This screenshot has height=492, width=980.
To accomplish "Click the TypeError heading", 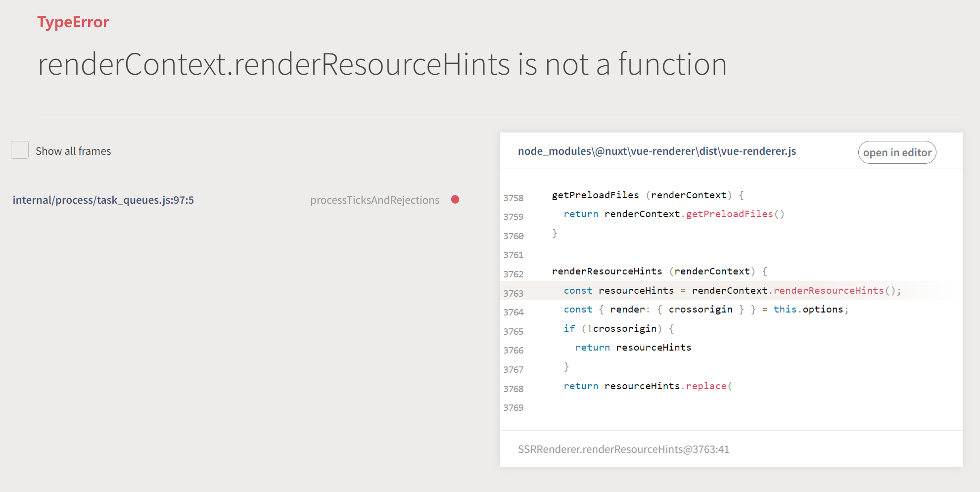I will [73, 22].
